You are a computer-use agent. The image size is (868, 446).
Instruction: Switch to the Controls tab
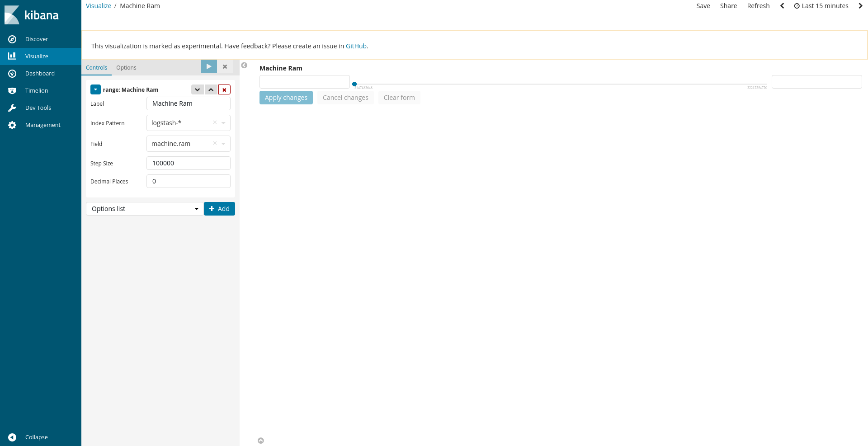pyautogui.click(x=96, y=68)
